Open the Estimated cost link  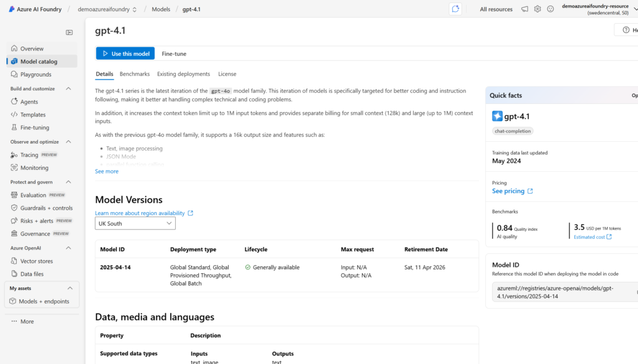(589, 237)
